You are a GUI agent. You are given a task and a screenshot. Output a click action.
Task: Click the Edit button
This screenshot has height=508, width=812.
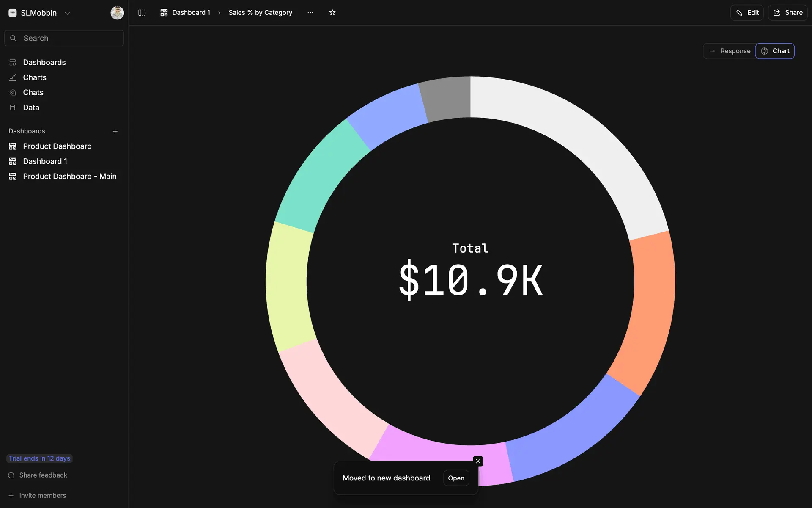[x=747, y=13]
